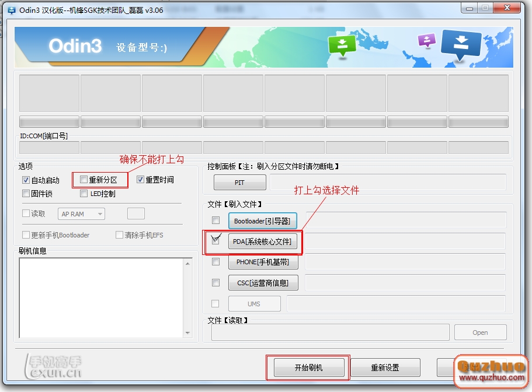Click the PDA[系统核心文件] button
Screen dimensions: 532x392
(262, 242)
